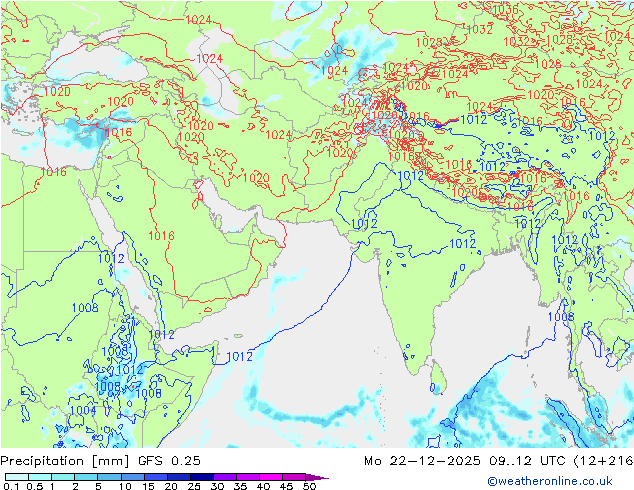Select the magenta 40–45 mm legend swatch

[x=271, y=477]
